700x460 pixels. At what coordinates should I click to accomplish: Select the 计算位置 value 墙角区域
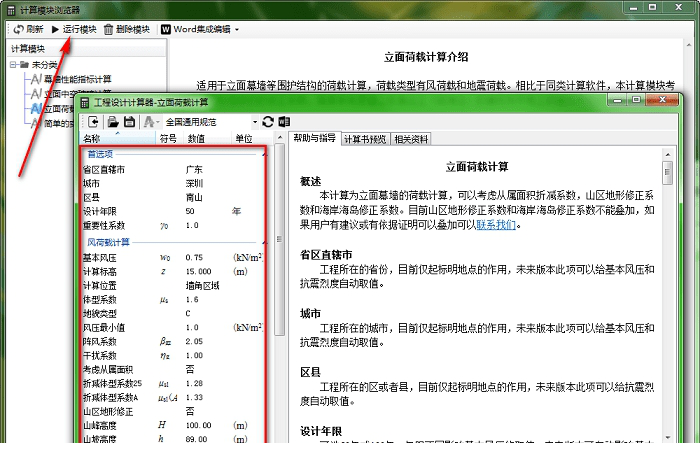point(203,286)
